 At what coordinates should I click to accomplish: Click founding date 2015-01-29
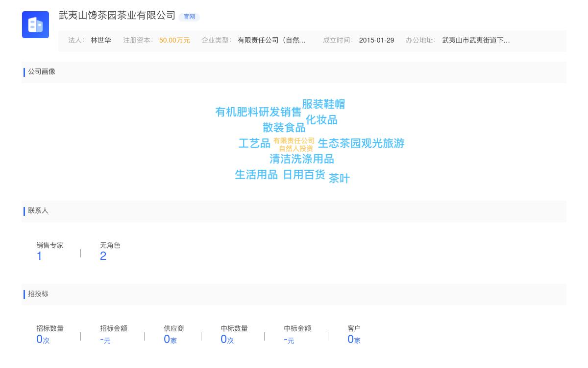[376, 41]
